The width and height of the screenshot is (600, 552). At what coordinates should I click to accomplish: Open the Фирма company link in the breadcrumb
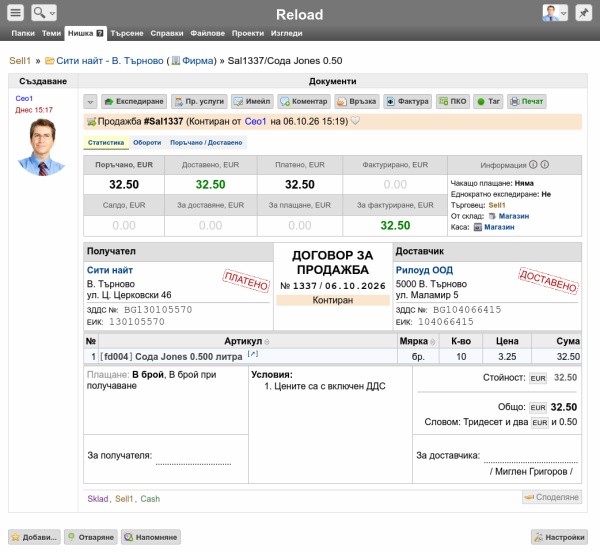pyautogui.click(x=197, y=61)
